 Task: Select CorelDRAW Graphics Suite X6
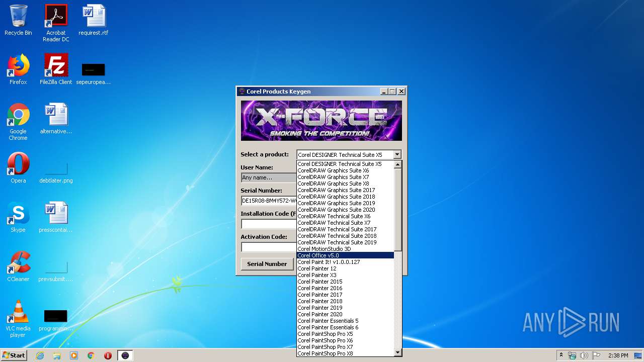[x=345, y=170]
